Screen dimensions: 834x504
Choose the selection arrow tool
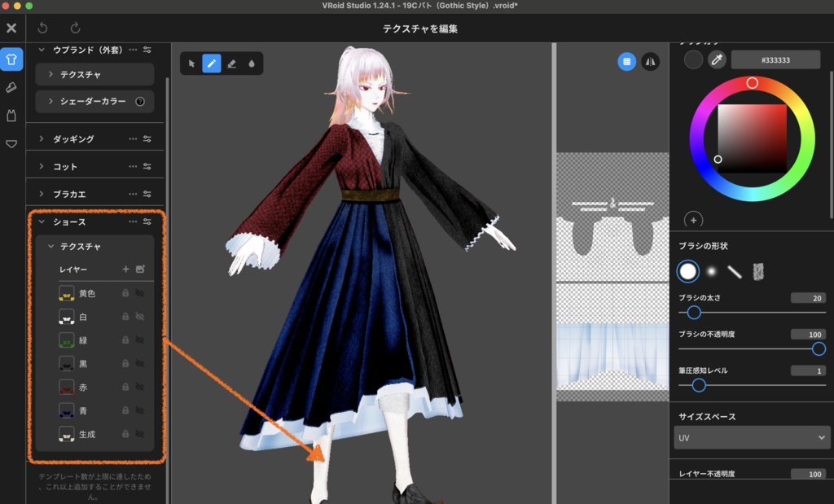click(192, 63)
